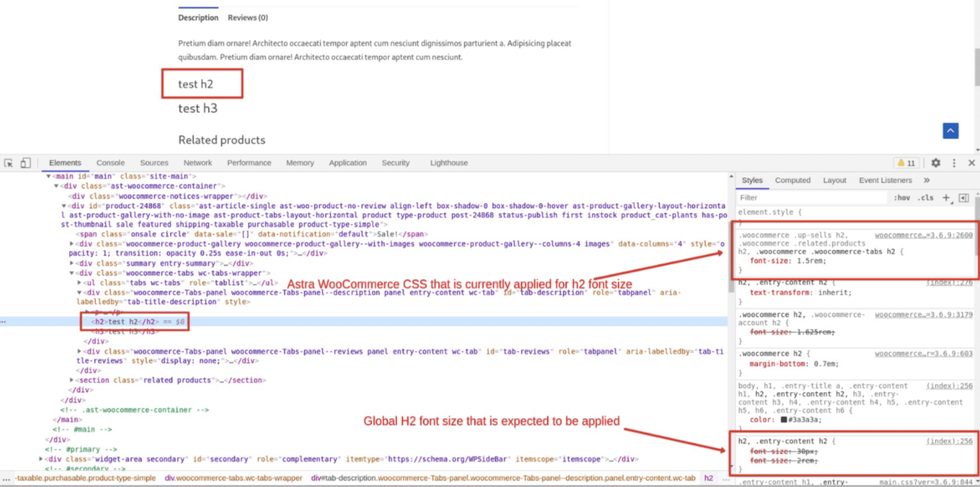This screenshot has width=980, height=487.
Task: Expand the woocommerce-product-gallery div
Action: 72,244
